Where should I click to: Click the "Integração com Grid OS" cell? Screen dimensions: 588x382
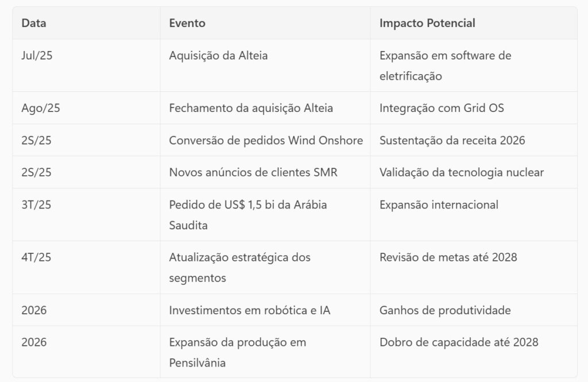coord(442,108)
